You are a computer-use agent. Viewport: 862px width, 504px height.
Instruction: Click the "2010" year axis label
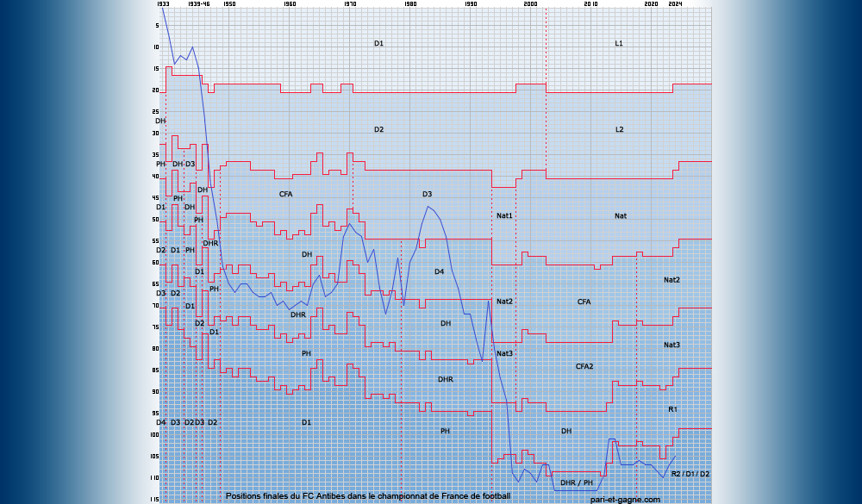click(591, 3)
